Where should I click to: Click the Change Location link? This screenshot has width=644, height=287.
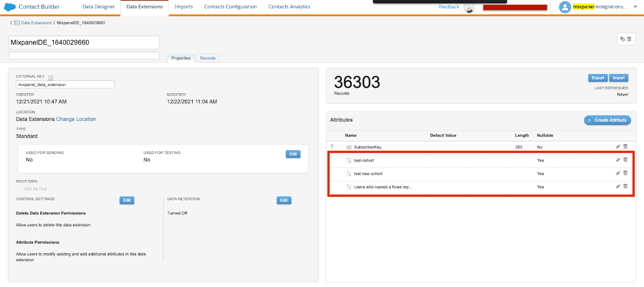[76, 119]
